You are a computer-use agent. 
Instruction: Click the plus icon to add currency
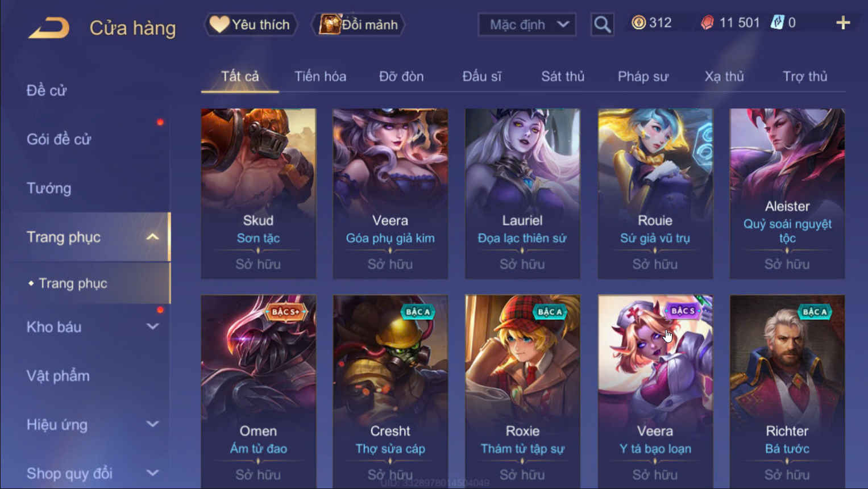[x=843, y=23]
